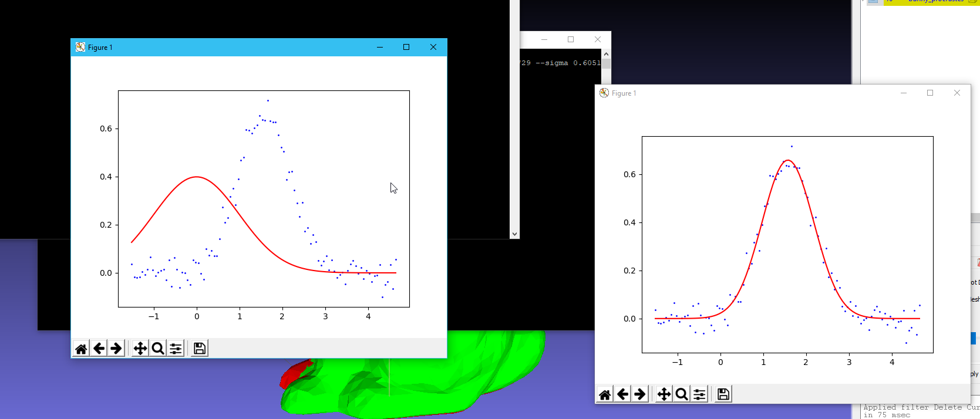
Task: Activate Zoom-to-rectangle tool in white-titled Figure 1
Action: [682, 394]
